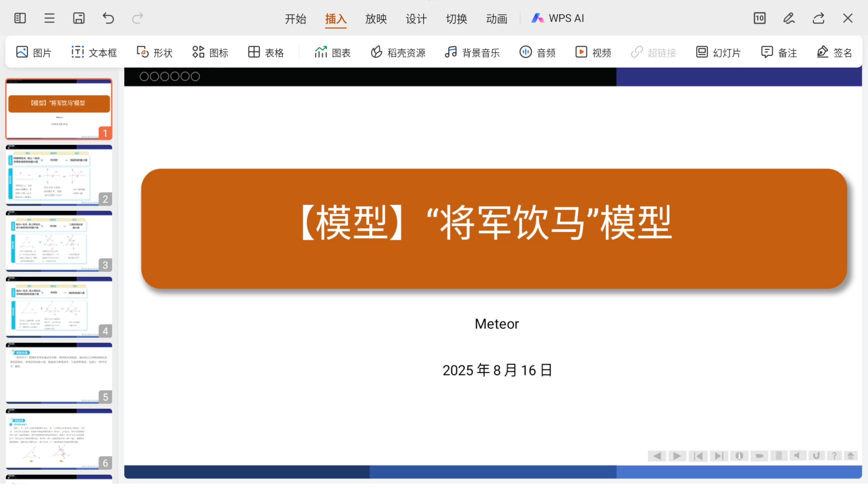The image size is (868, 488).
Task: Switch to the 插入 tab
Action: coord(336,19)
